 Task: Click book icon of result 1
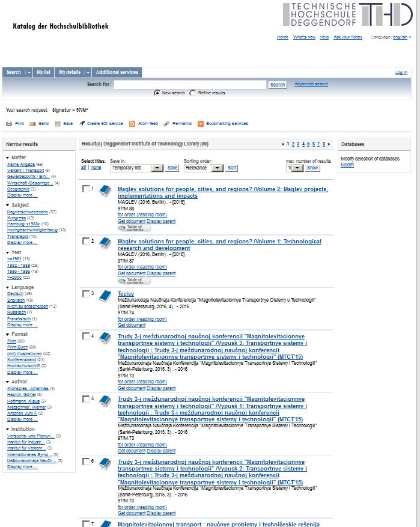click(105, 190)
